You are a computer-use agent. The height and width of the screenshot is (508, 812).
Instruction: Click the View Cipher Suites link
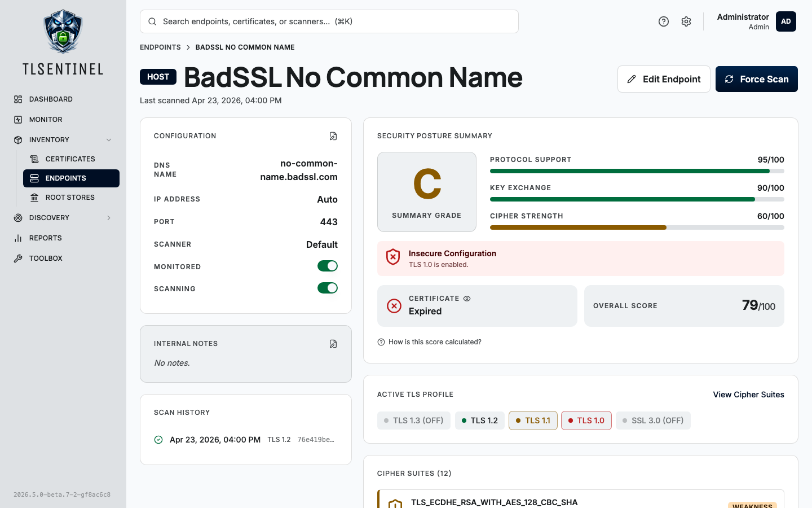click(748, 395)
